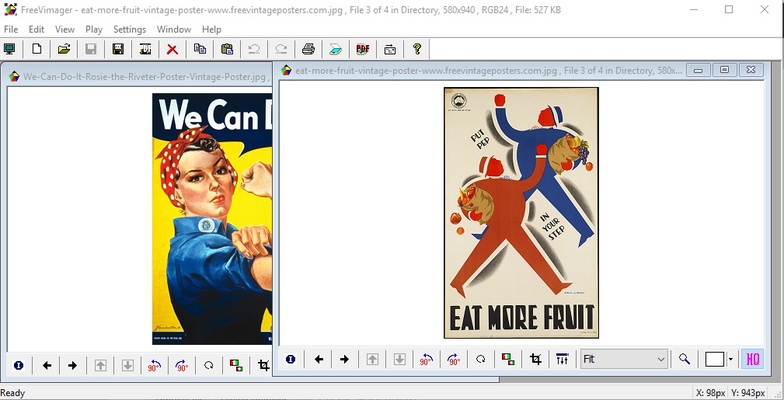Click the Undo arrow icon
784x400 pixels.
(x=254, y=49)
